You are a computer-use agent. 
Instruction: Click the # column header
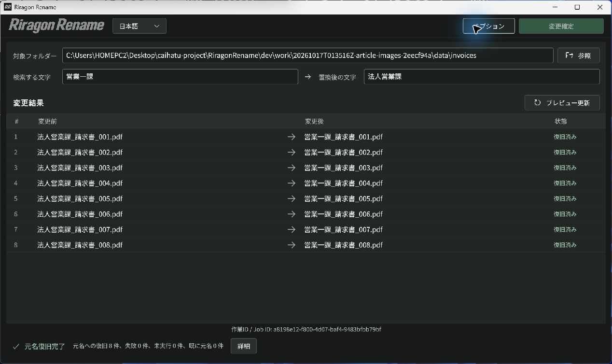(16, 121)
